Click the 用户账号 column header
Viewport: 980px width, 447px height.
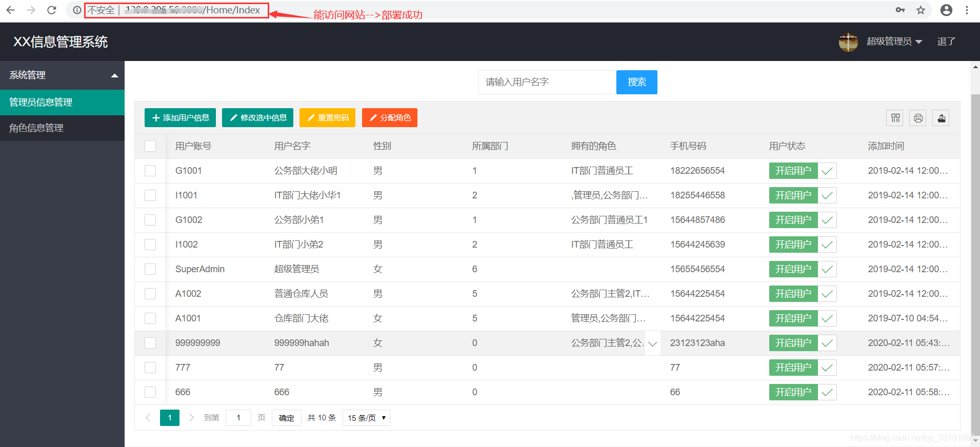(x=193, y=146)
